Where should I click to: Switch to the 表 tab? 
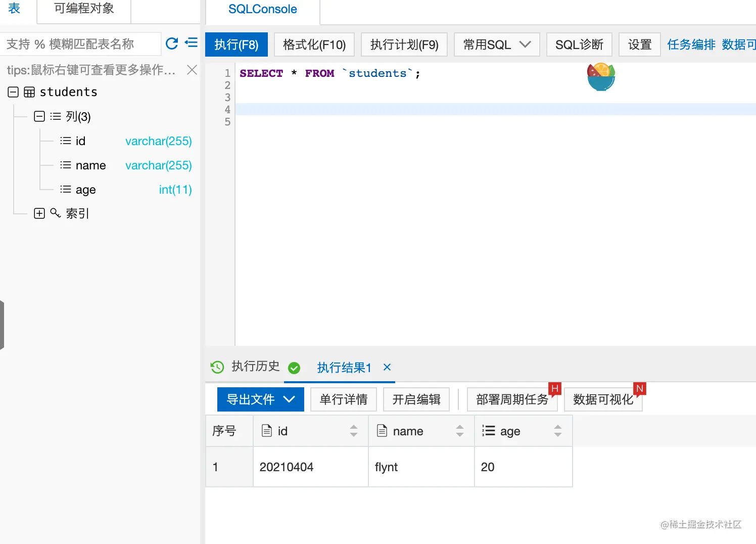[15, 9]
